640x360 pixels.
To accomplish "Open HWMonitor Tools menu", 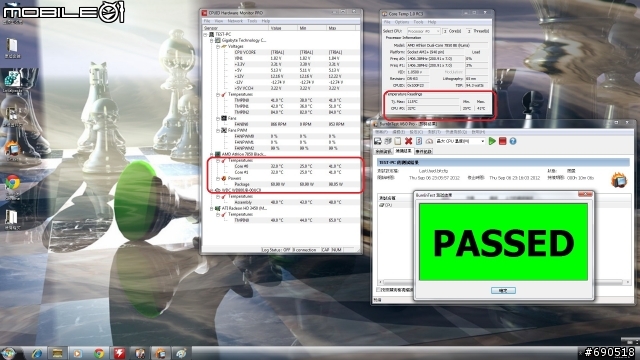I will (252, 21).
